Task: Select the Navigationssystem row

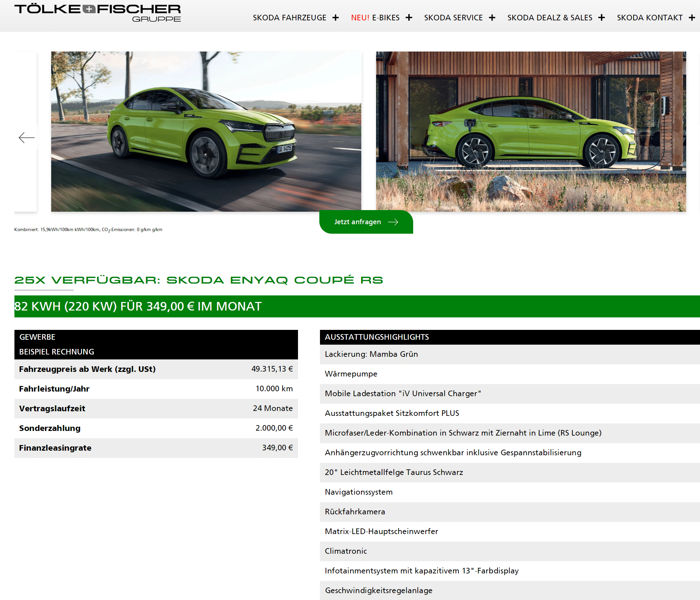Action: [510, 492]
